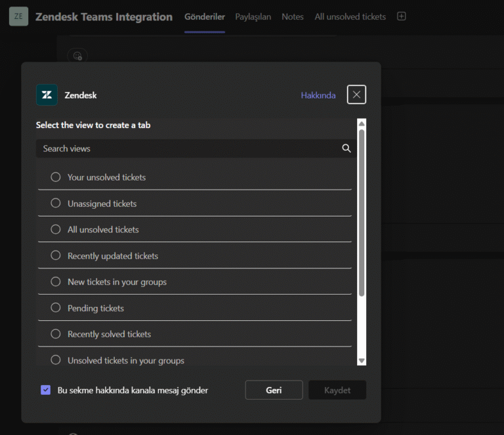Click the Geri button

(x=274, y=390)
